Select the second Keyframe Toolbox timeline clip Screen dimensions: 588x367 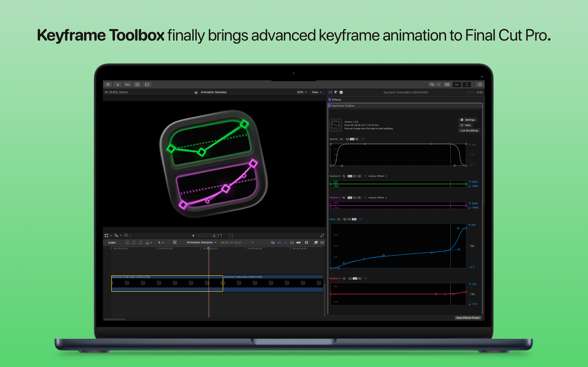click(x=272, y=283)
